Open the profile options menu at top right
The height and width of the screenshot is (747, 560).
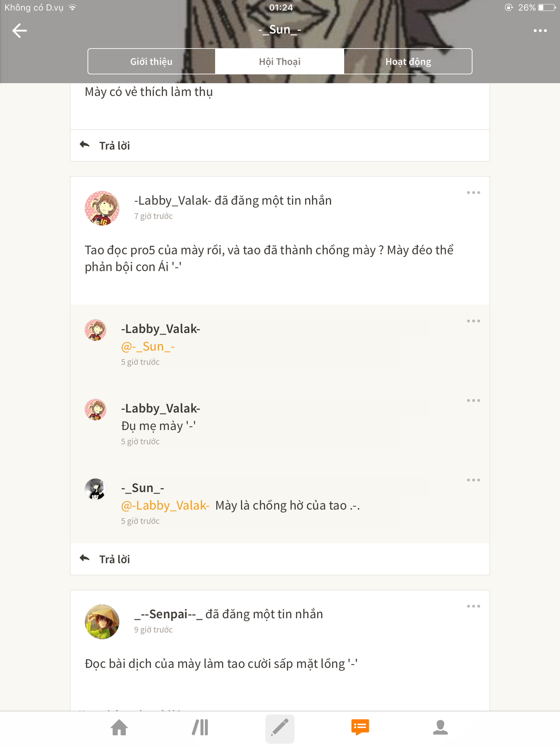[540, 31]
